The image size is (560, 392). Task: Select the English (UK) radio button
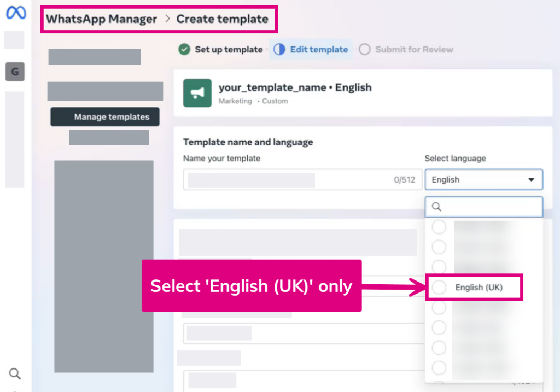pos(439,288)
